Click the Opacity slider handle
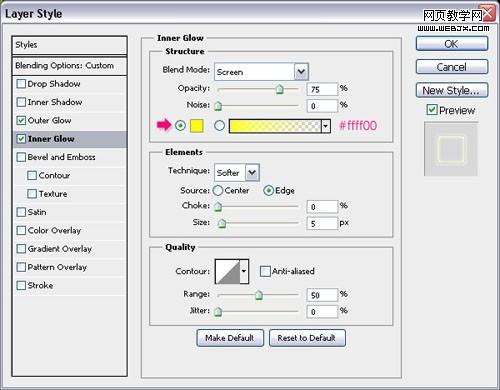Screen dimensions: 500x390 point(280,89)
